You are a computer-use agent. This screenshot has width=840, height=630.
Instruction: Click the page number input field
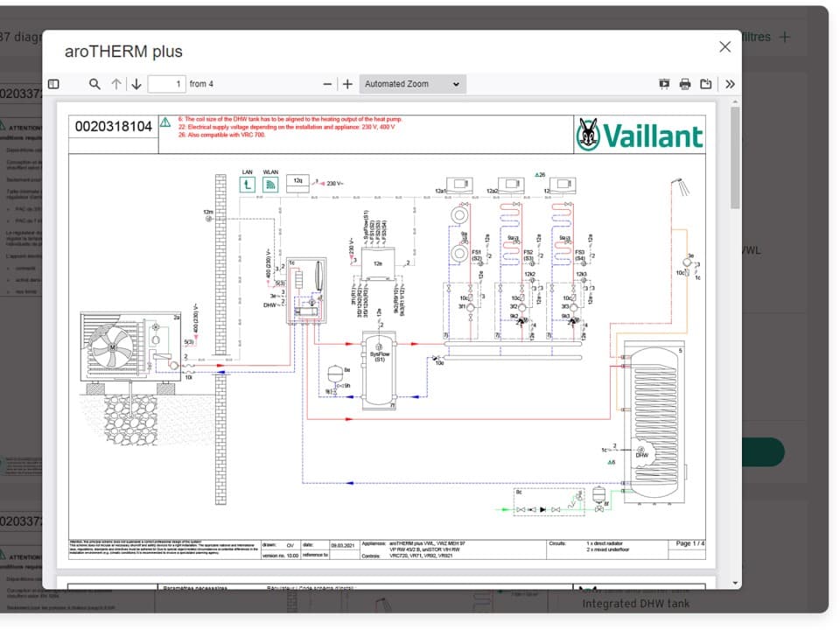(166, 84)
